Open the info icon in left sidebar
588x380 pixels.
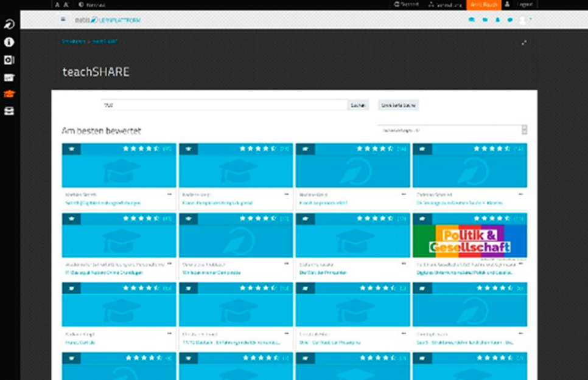point(9,43)
